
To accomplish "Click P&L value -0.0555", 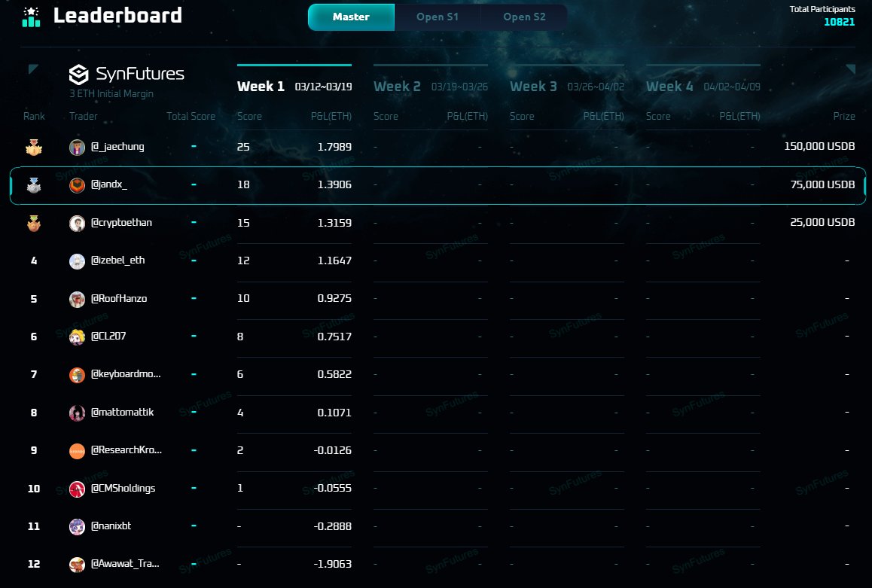I will [x=333, y=488].
